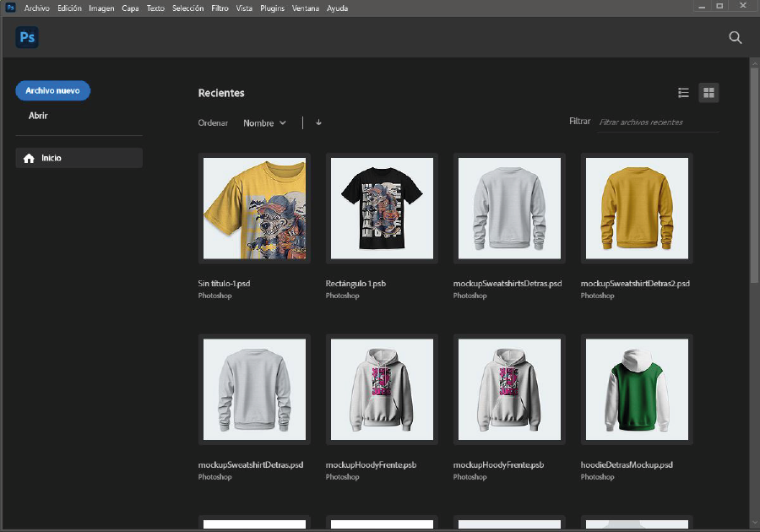The width and height of the screenshot is (760, 532).
Task: Open the Filtro menu
Action: click(220, 8)
